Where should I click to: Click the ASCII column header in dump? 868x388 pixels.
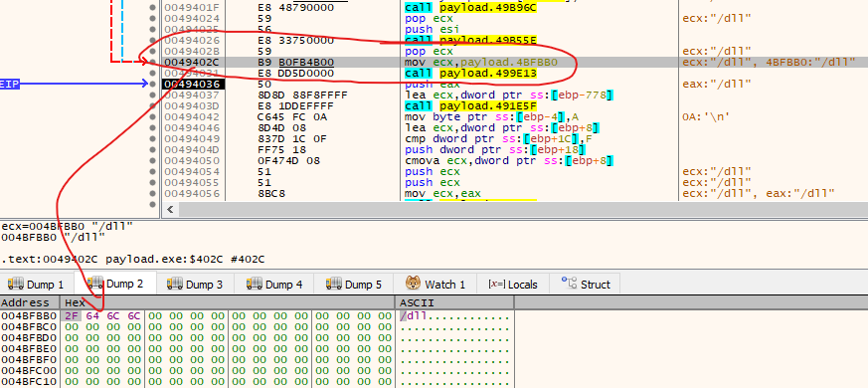(x=454, y=302)
